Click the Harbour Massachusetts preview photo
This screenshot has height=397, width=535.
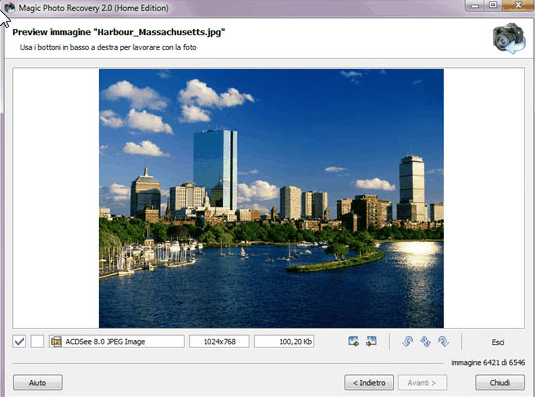pyautogui.click(x=271, y=198)
